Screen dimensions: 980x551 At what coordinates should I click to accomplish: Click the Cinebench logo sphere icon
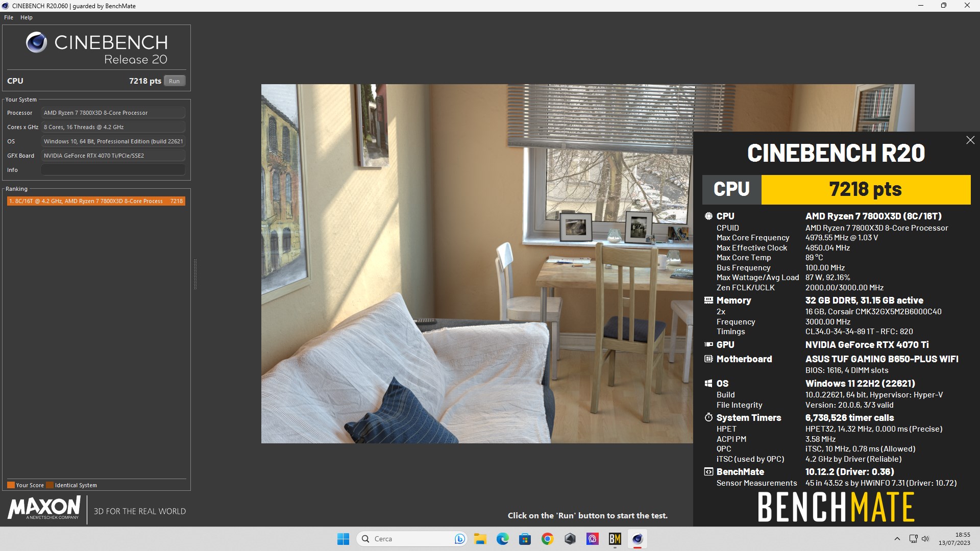coord(36,43)
